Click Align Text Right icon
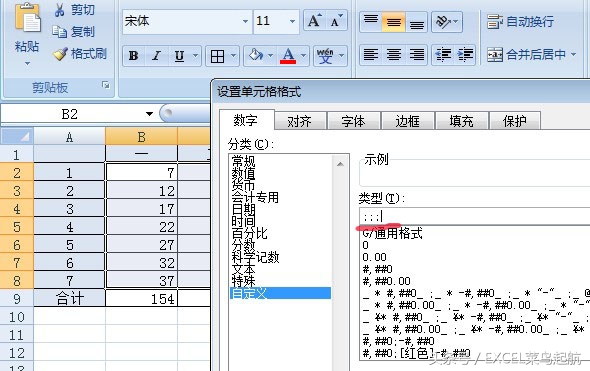 [x=417, y=55]
